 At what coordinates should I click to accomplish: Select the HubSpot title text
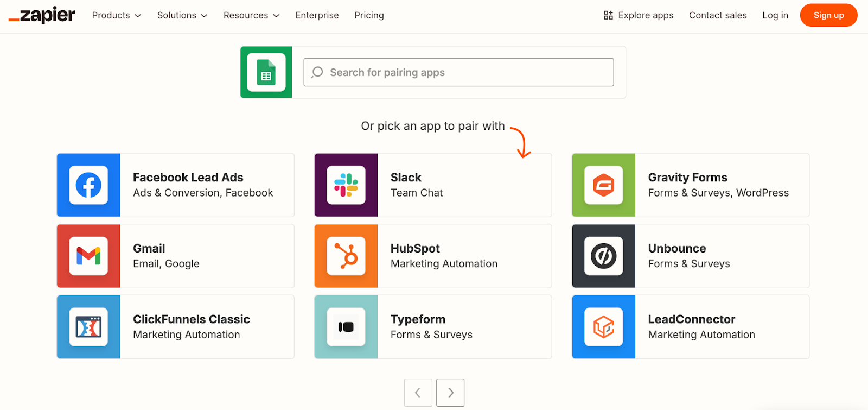[415, 248]
